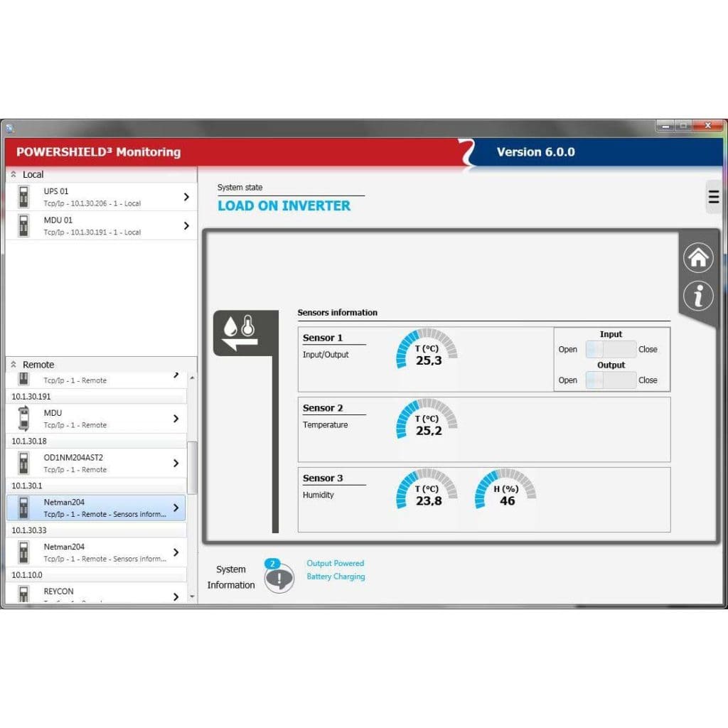
Task: Collapse the Local device group
Action: [x=14, y=175]
